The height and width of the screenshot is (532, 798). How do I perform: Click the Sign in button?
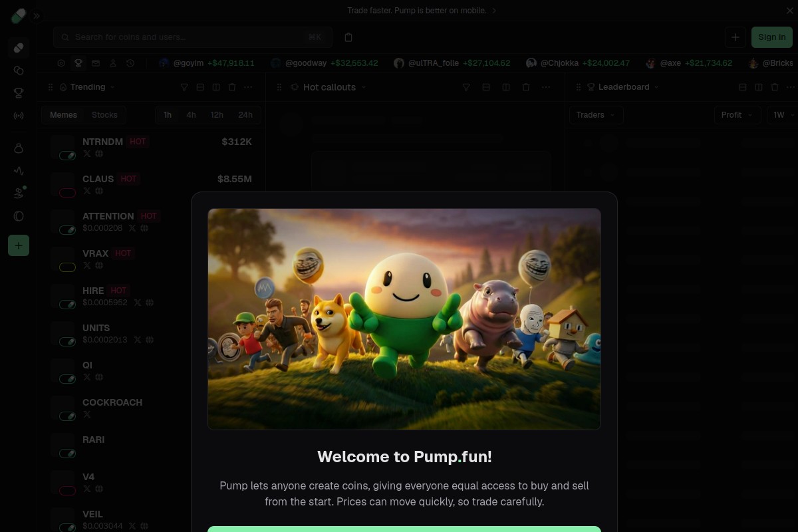click(771, 37)
